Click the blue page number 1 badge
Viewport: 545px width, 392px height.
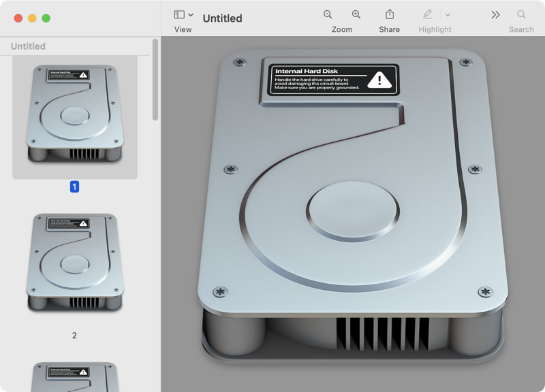(x=75, y=186)
